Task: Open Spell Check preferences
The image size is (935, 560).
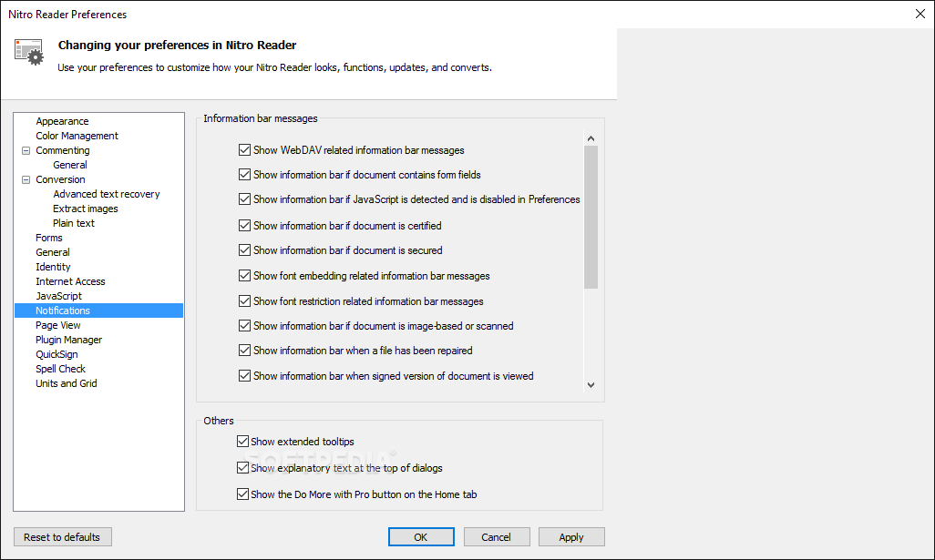Action: point(60,369)
